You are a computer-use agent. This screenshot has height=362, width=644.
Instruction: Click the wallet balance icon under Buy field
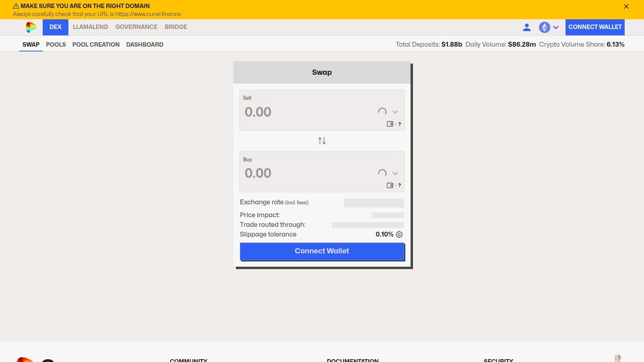[390, 185]
